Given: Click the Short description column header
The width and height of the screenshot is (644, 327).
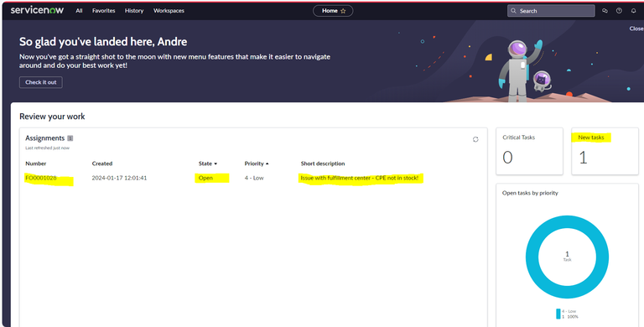Looking at the screenshot, I should click(x=322, y=163).
